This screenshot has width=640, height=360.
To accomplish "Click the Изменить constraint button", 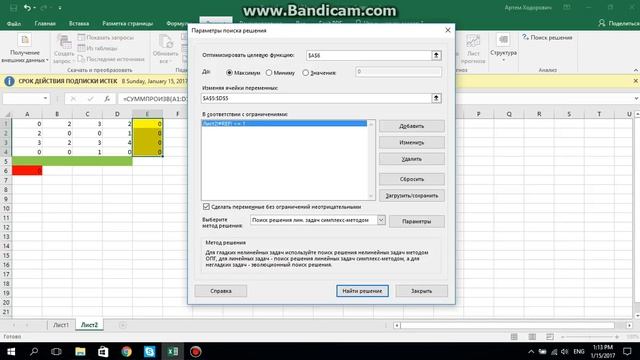I will coord(411,142).
